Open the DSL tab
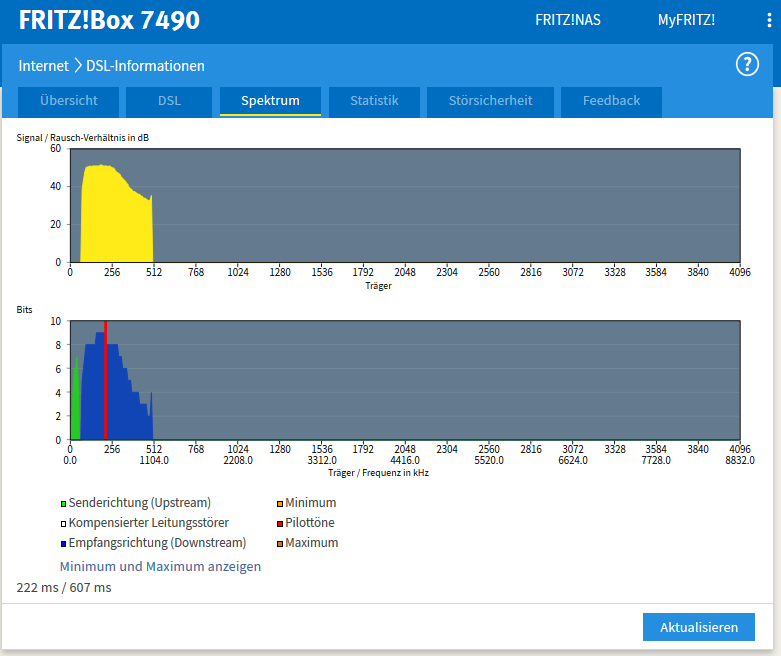Screen dimensions: 781x656 (169, 101)
